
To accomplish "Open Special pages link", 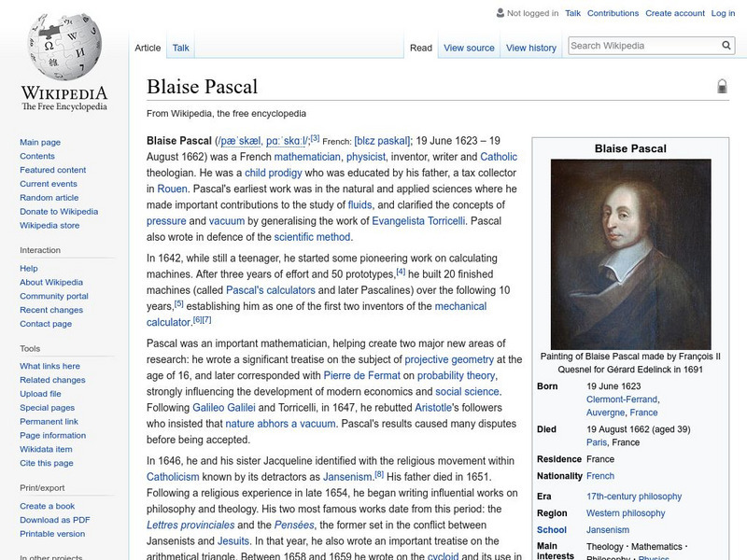I will point(48,407).
